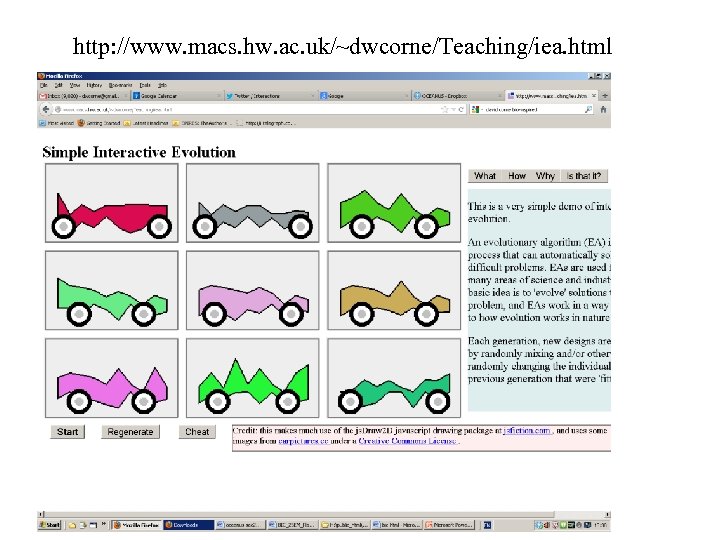Select the 'Is that it?' tab
Viewport: 720px width, 540px height.
click(x=584, y=176)
